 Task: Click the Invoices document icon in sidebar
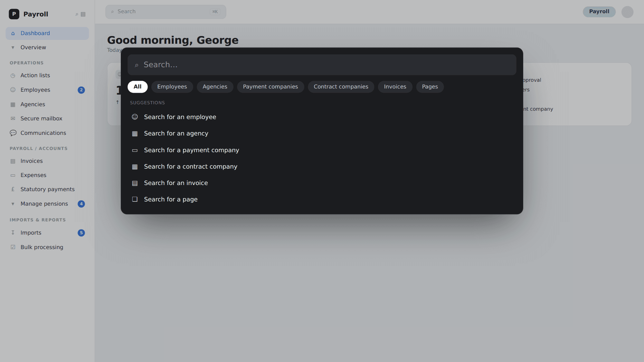[13, 161]
